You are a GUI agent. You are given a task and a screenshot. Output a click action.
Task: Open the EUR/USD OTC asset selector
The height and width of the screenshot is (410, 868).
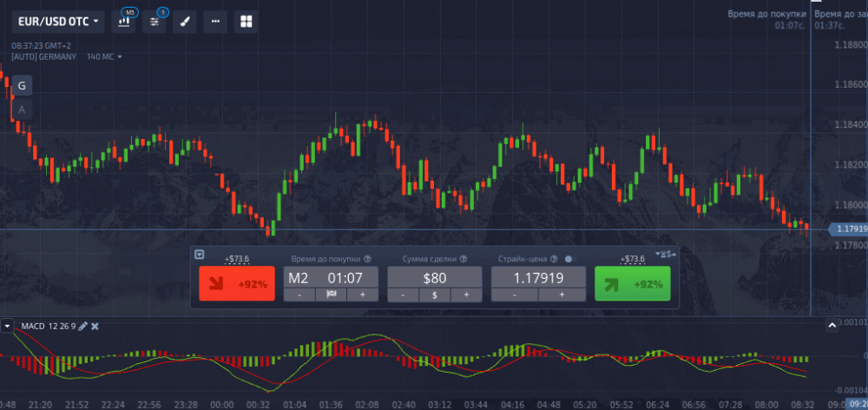coord(58,20)
